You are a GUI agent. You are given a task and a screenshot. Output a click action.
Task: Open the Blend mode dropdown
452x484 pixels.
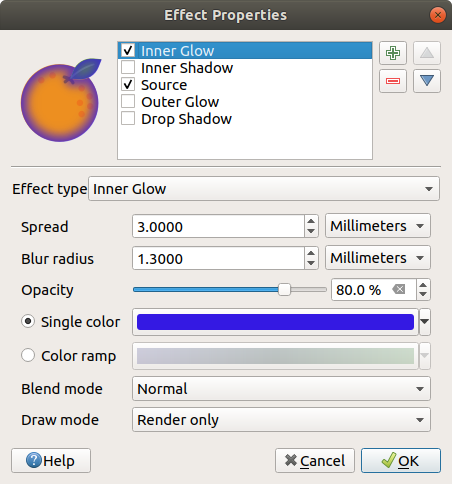(281, 389)
